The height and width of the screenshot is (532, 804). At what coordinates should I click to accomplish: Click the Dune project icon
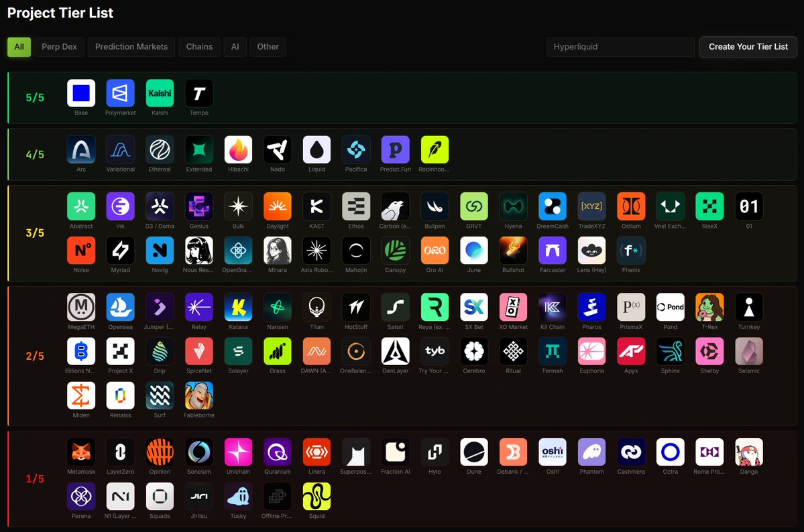[x=474, y=452]
